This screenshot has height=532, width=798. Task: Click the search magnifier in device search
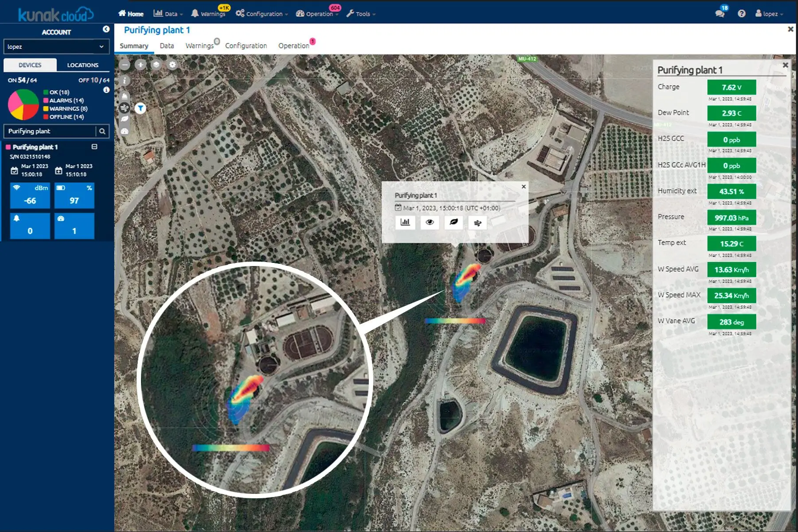point(102,131)
